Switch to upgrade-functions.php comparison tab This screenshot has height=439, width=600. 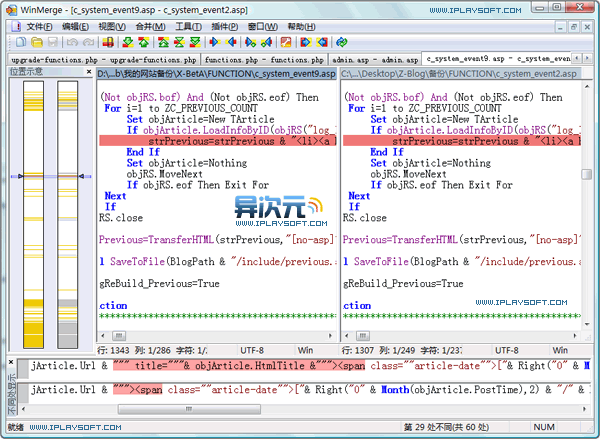pyautogui.click(x=103, y=60)
